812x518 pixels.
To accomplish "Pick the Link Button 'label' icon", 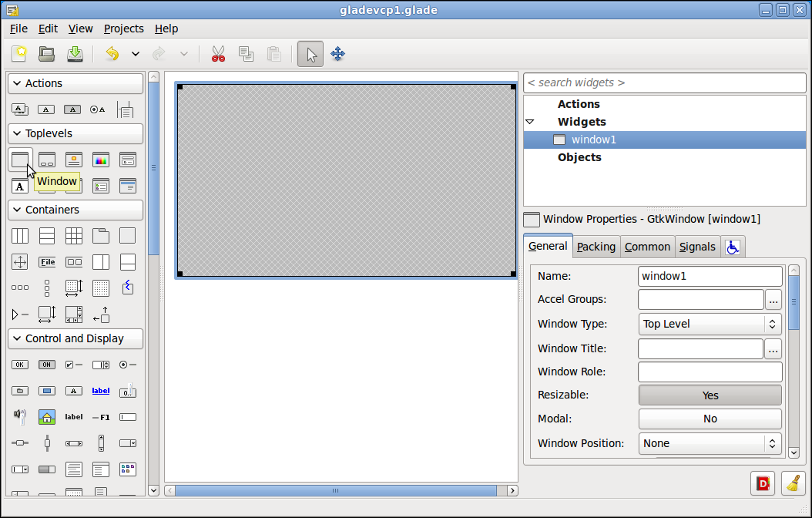I will pos(101,391).
